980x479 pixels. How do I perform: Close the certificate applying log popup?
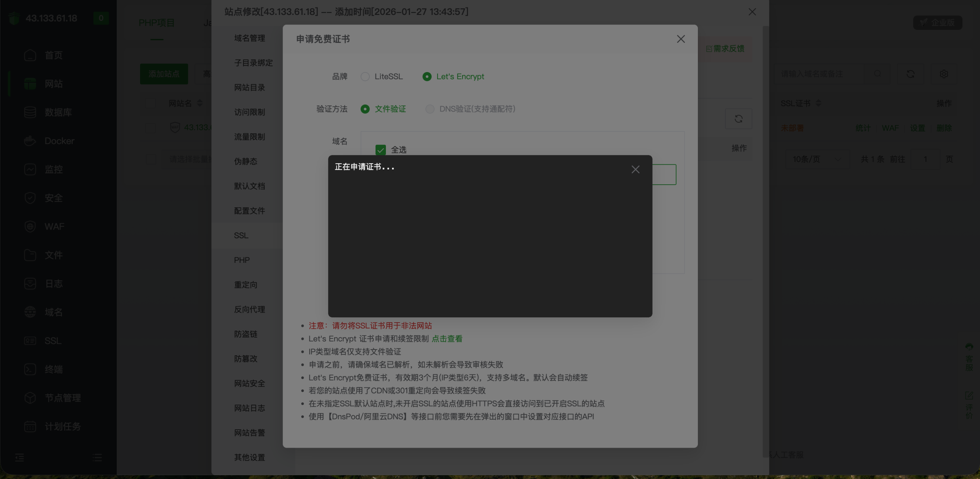635,169
